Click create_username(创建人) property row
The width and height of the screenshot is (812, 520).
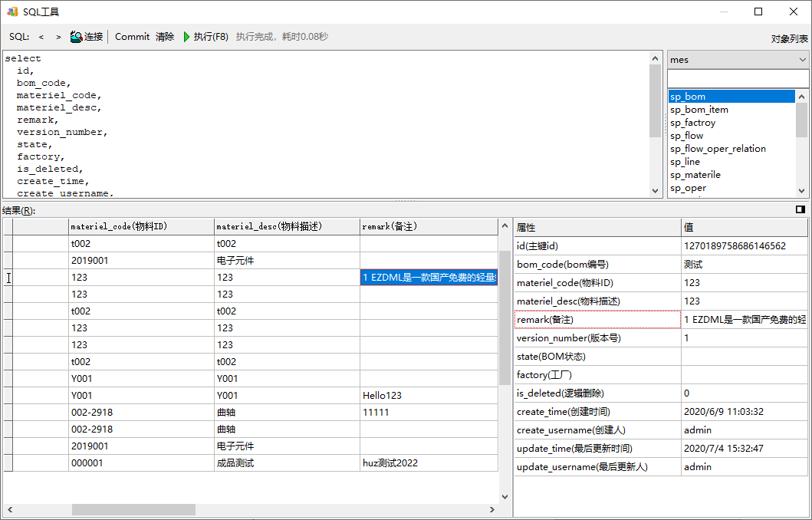pyautogui.click(x=597, y=429)
